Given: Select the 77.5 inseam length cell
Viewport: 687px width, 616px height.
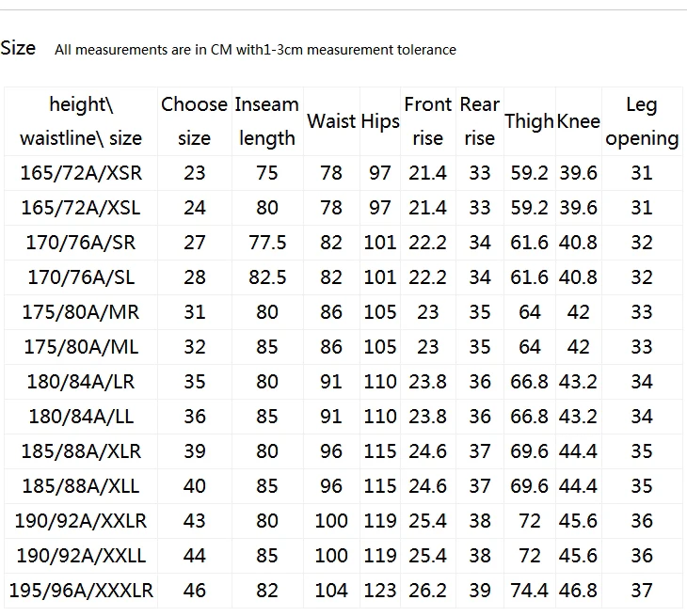Looking at the screenshot, I should click(267, 243).
